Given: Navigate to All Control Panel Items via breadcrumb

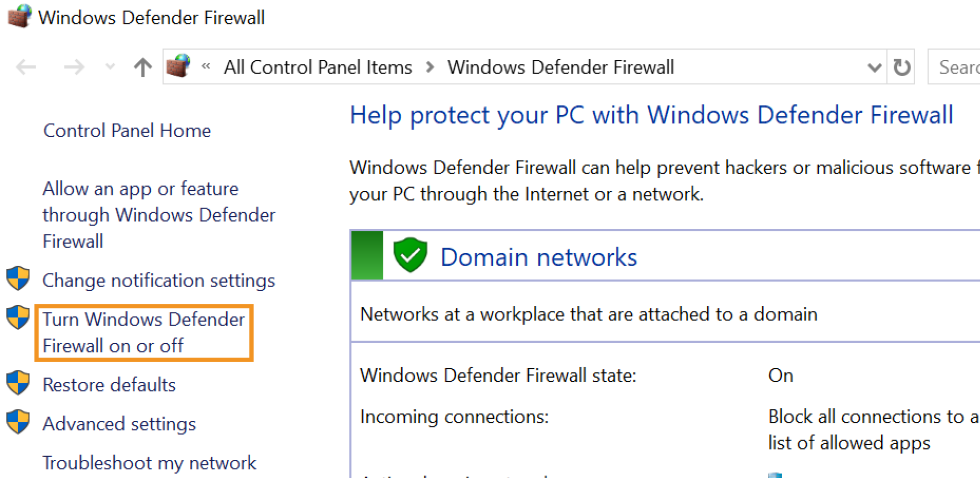Looking at the screenshot, I should [x=318, y=66].
